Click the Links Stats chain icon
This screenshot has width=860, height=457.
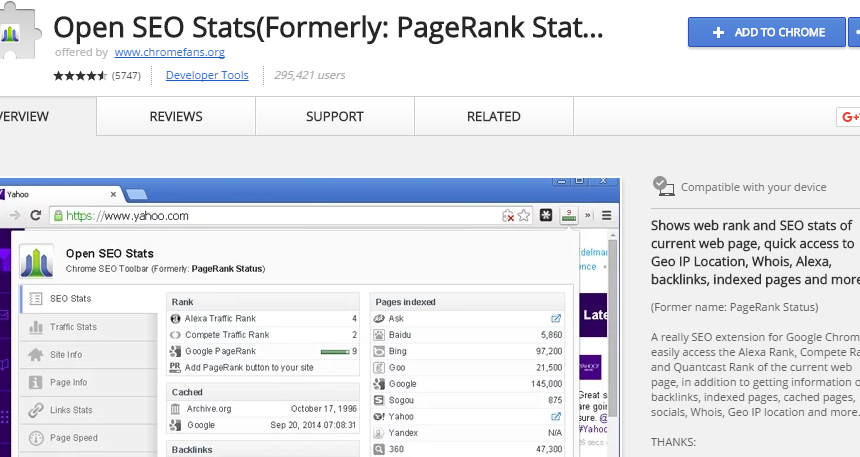[x=36, y=410]
